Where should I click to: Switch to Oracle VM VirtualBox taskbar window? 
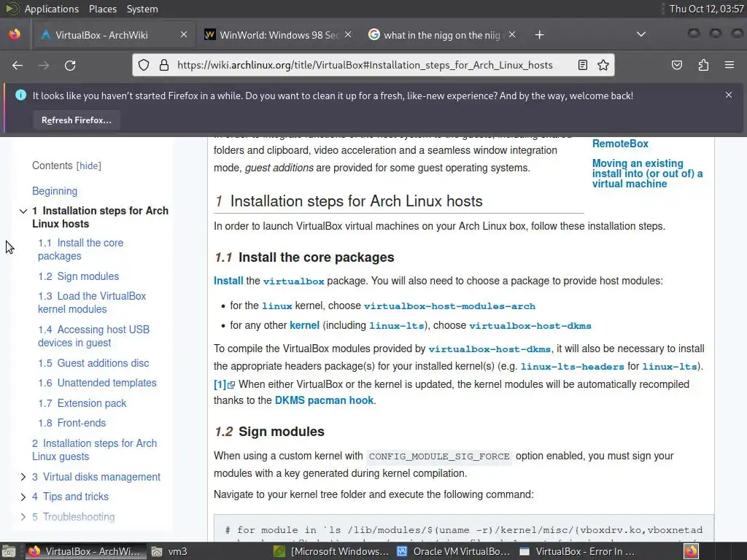pyautogui.click(x=454, y=551)
